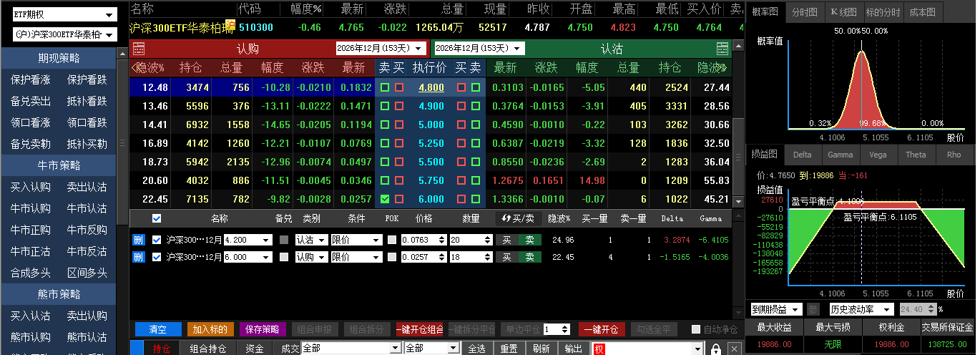Click the underlined 4.800 strike price
The height and width of the screenshot is (355, 980).
431,87
